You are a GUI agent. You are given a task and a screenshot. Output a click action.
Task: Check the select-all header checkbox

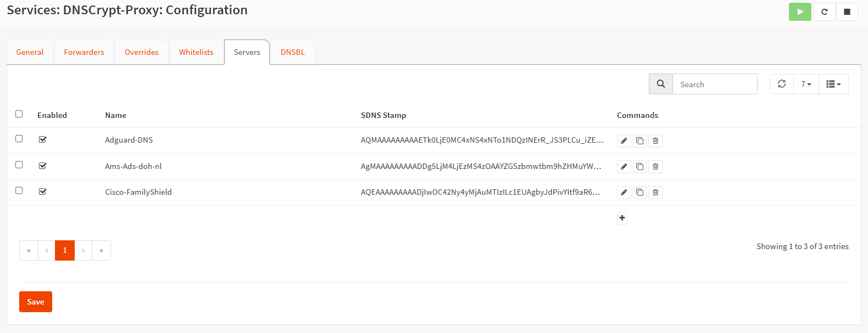coord(19,114)
